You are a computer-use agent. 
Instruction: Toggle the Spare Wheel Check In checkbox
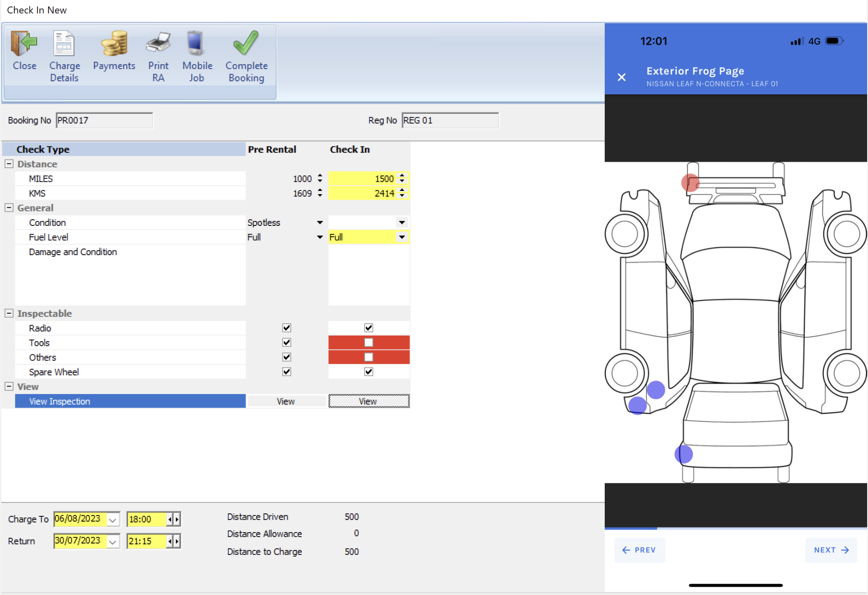(369, 372)
